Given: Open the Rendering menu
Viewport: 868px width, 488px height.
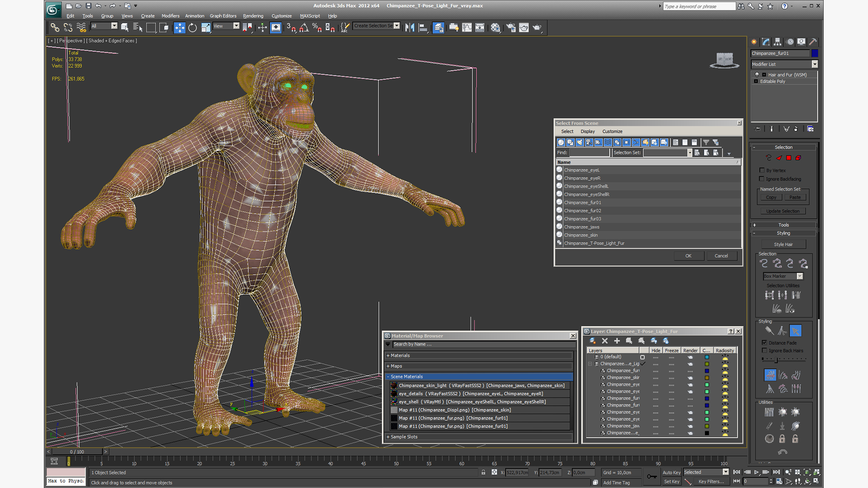Looking at the screenshot, I should point(253,16).
